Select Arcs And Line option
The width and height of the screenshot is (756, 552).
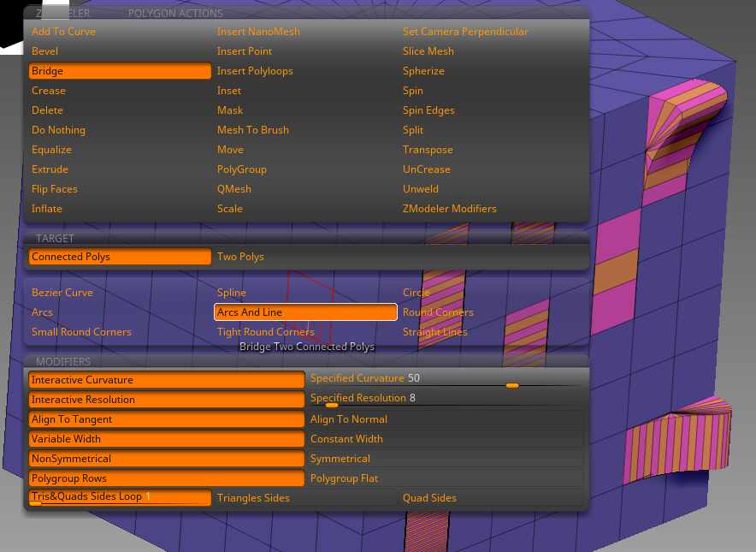(305, 312)
